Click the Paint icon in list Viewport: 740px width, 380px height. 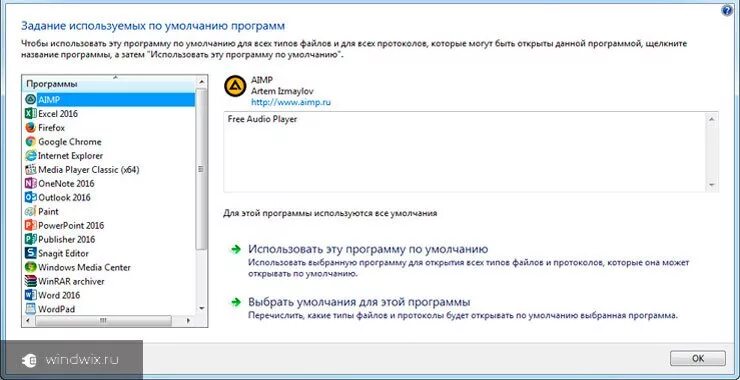[31, 211]
